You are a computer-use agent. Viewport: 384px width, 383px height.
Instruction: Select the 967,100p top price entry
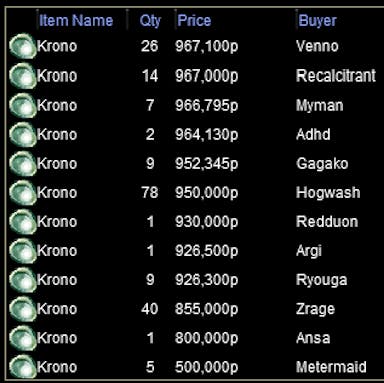[x=207, y=46]
